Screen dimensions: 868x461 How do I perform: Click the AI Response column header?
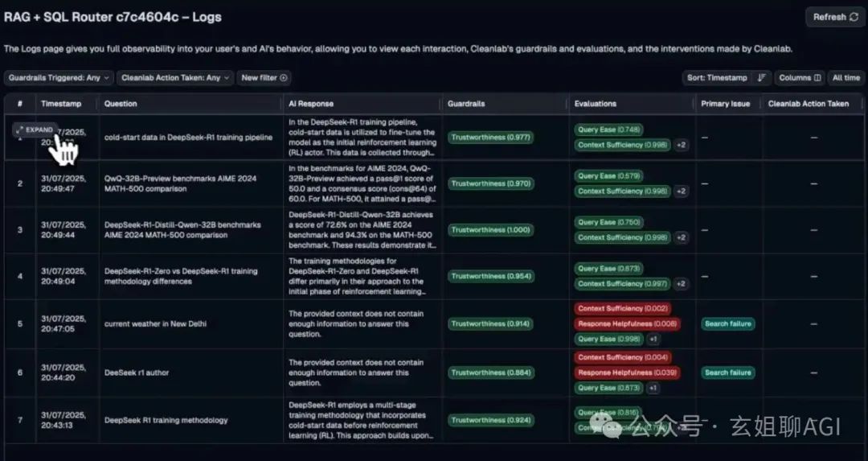pos(310,104)
